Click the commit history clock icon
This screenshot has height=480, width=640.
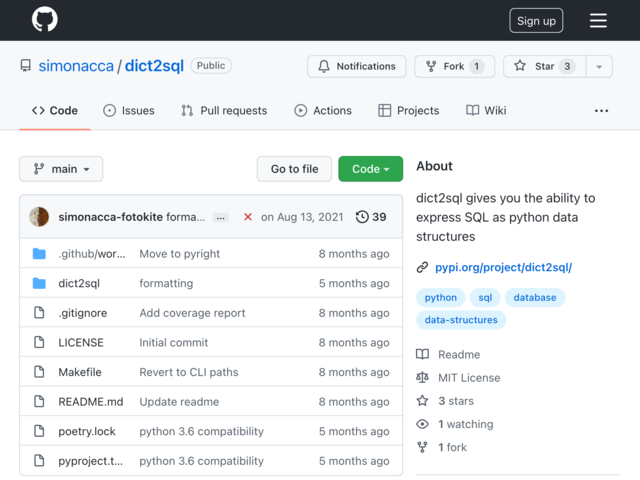pyautogui.click(x=362, y=217)
